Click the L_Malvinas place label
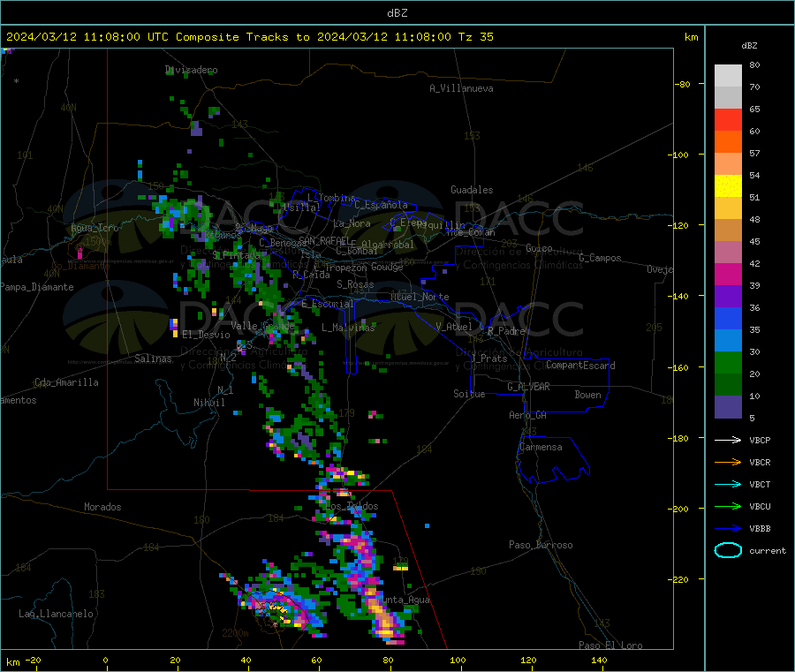 348,328
